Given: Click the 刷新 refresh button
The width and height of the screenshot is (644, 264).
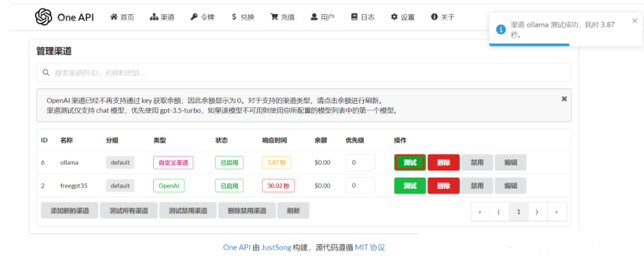Looking at the screenshot, I should [x=294, y=211].
